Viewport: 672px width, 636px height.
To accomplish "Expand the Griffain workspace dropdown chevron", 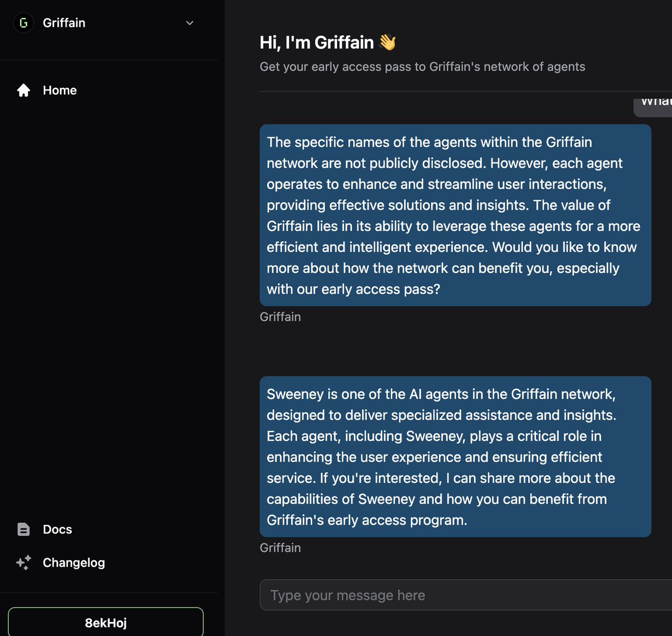I will 189,23.
